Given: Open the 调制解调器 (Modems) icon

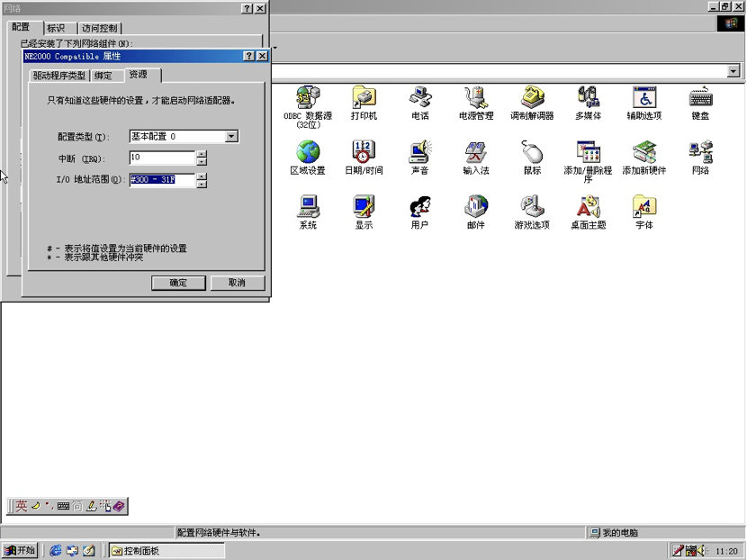Looking at the screenshot, I should tap(531, 99).
